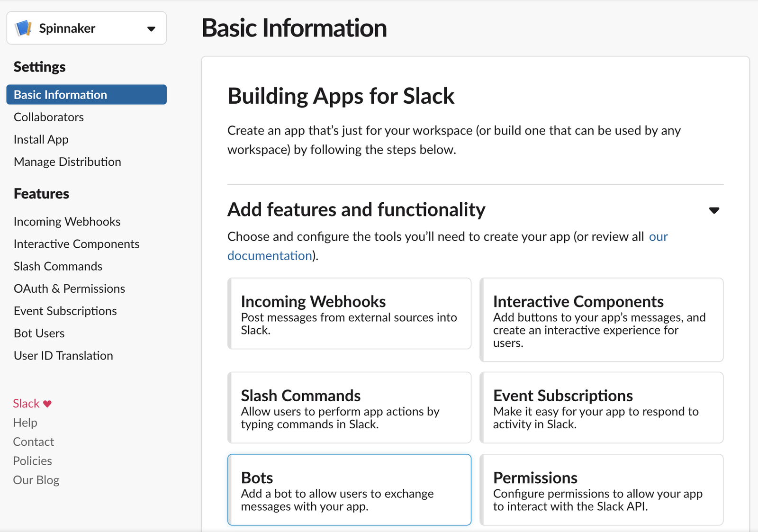
Task: Click the Bots feature card
Action: (x=349, y=489)
